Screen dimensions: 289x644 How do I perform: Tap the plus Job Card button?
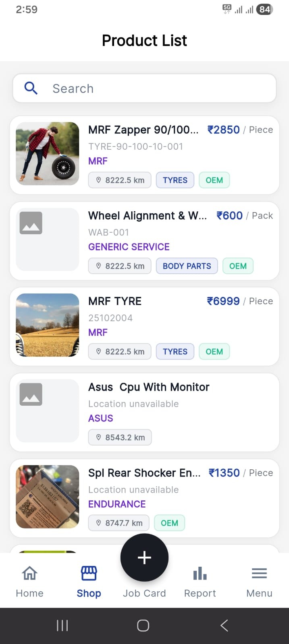pyautogui.click(x=144, y=558)
